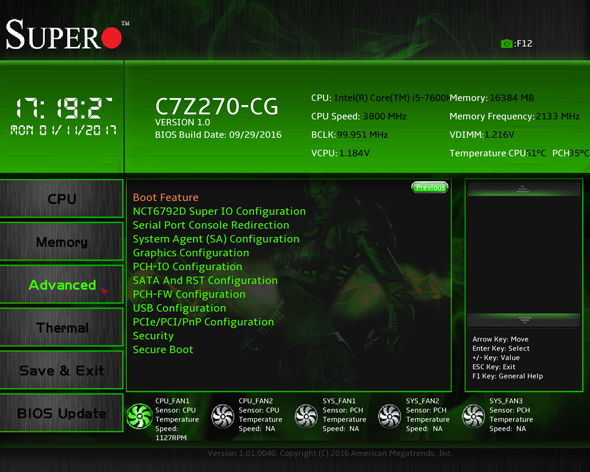Open Serial Port Console Redirection
Image resolution: width=590 pixels, height=472 pixels.
point(211,225)
